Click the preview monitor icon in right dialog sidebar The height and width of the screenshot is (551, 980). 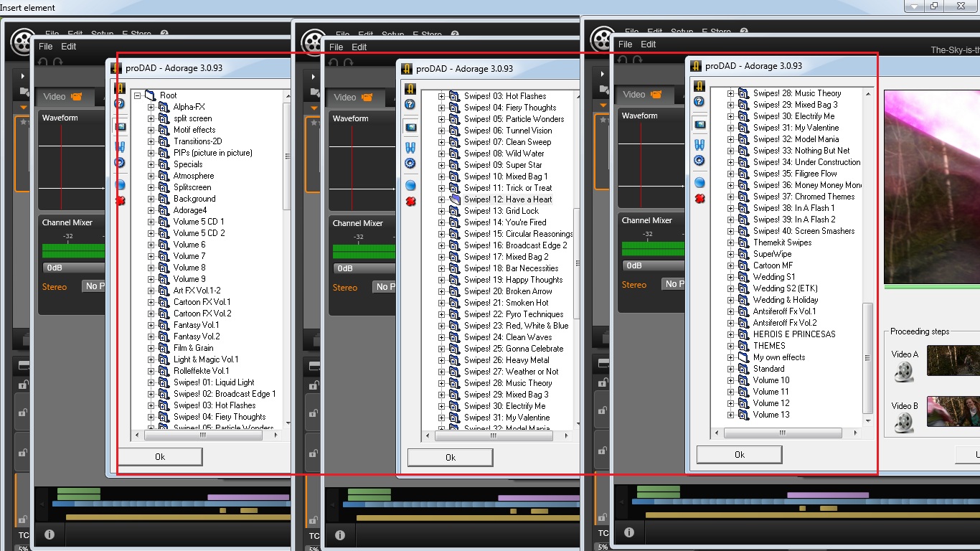[x=699, y=125]
